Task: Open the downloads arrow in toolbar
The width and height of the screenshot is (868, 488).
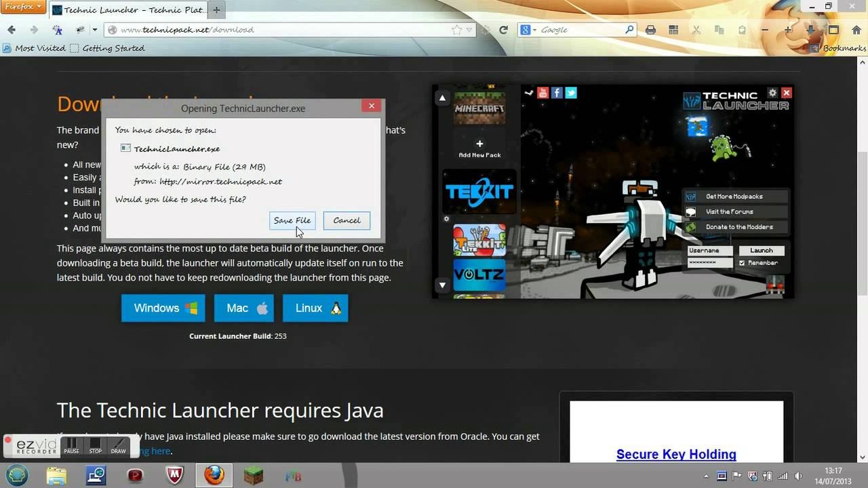Action: point(811,30)
